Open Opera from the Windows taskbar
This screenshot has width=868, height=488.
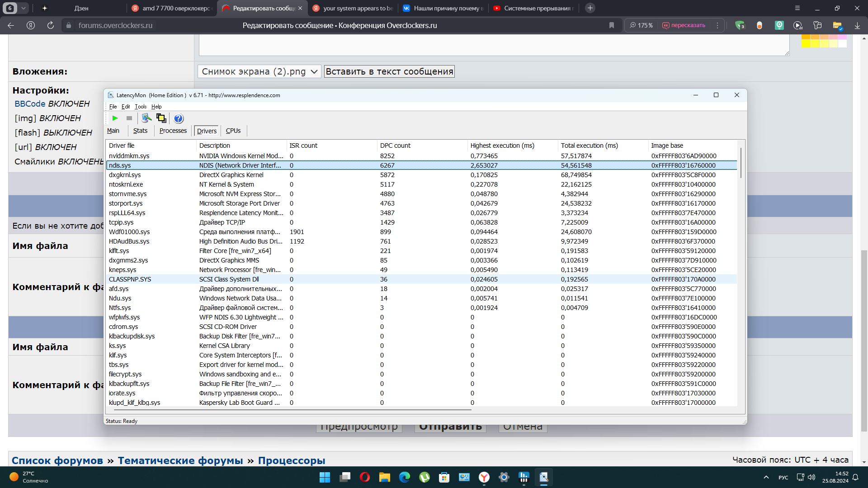pos(365,477)
